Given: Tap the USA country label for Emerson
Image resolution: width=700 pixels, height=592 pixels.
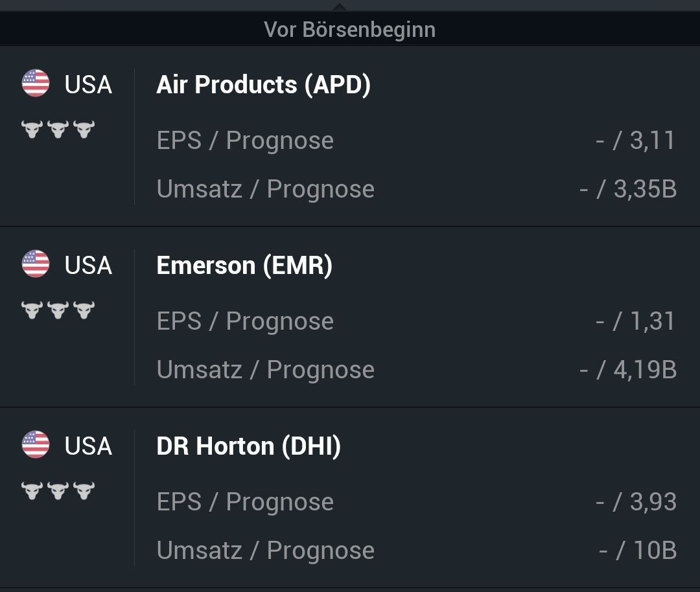Looking at the screenshot, I should click(x=88, y=266).
